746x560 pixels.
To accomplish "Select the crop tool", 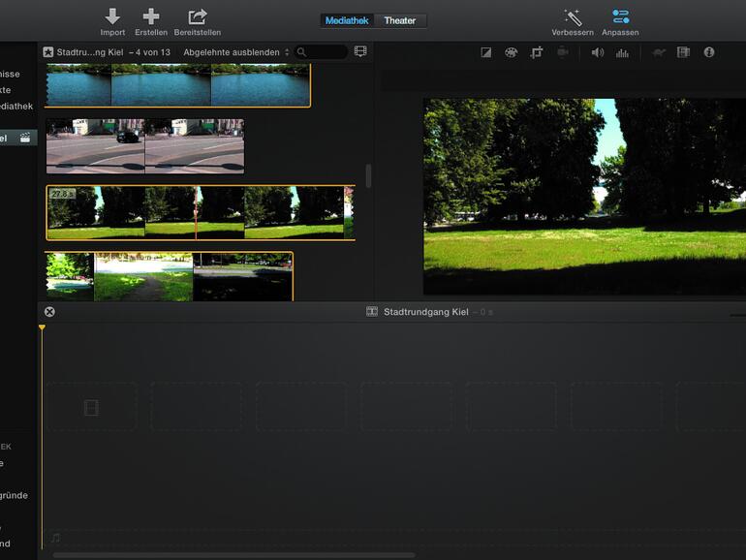I will point(536,52).
